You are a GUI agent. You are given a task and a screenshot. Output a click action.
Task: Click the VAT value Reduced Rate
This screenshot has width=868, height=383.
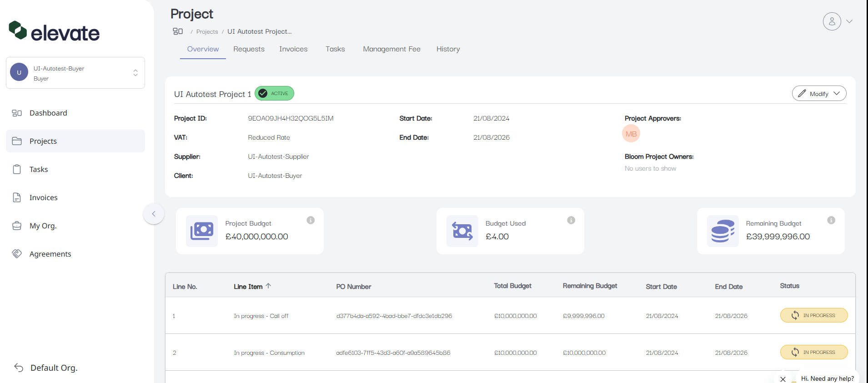269,137
